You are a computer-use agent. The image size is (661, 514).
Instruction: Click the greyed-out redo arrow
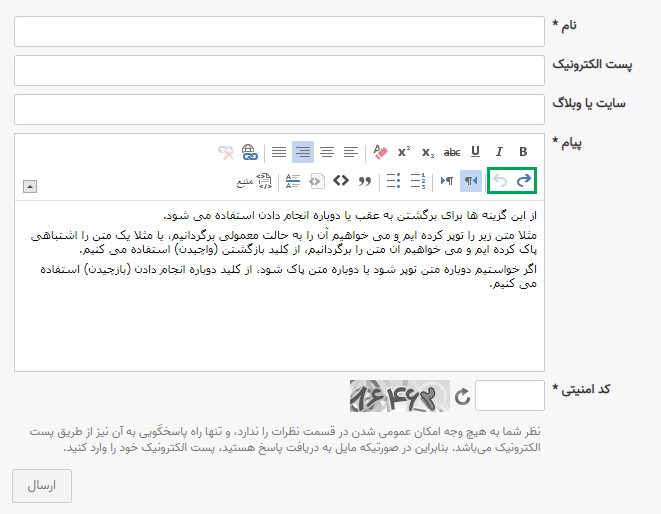(500, 181)
